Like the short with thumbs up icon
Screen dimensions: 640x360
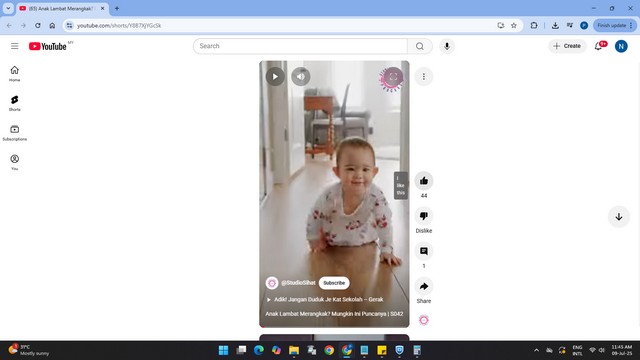(424, 181)
